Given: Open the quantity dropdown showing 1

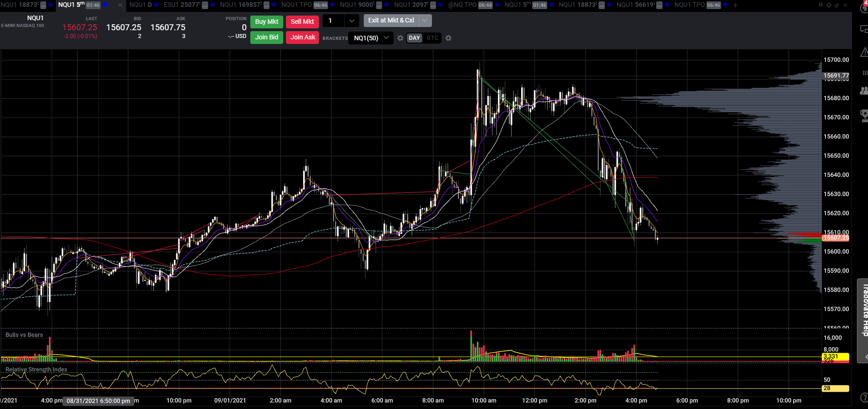Looking at the screenshot, I should coord(340,21).
